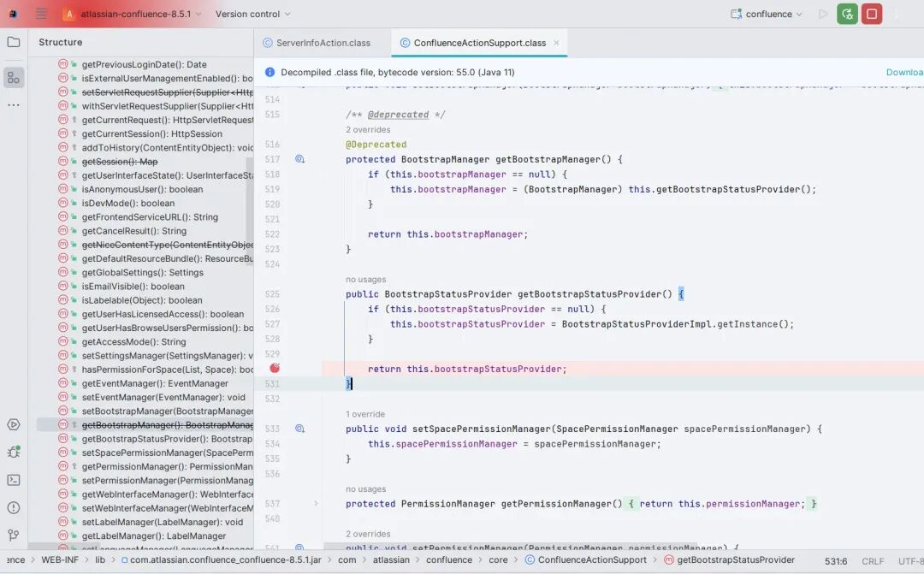
Task: Click method icon beside isLabelable(Object)
Action: click(63, 300)
